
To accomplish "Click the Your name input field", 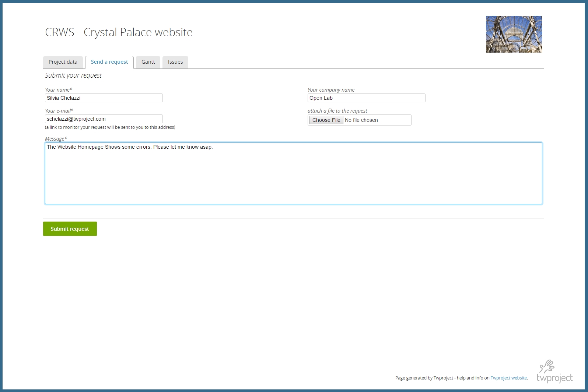I will tap(104, 98).
